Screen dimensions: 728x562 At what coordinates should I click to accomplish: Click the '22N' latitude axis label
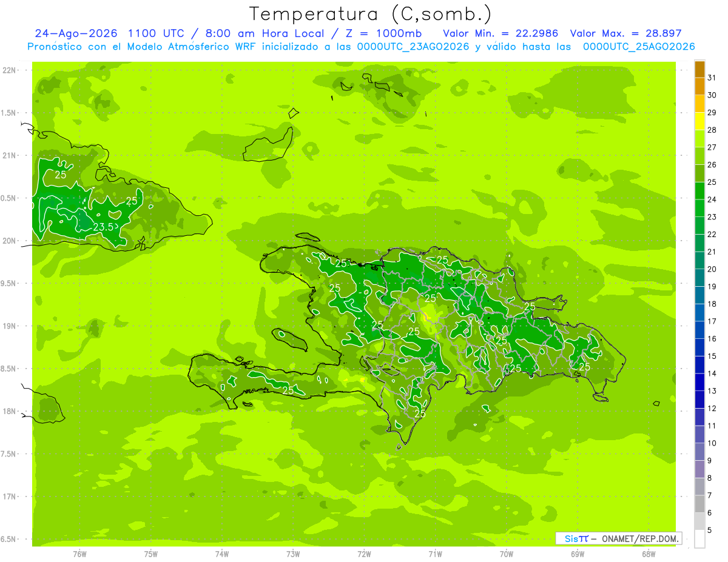point(9,70)
